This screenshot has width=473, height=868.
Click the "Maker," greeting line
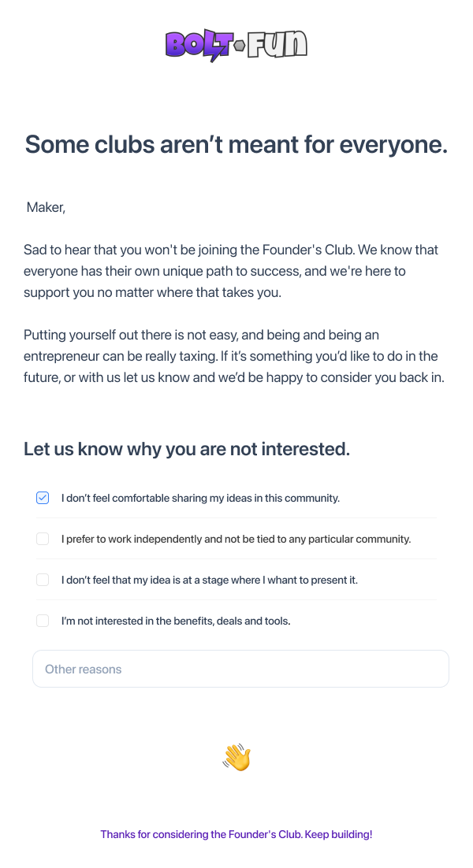coord(46,207)
